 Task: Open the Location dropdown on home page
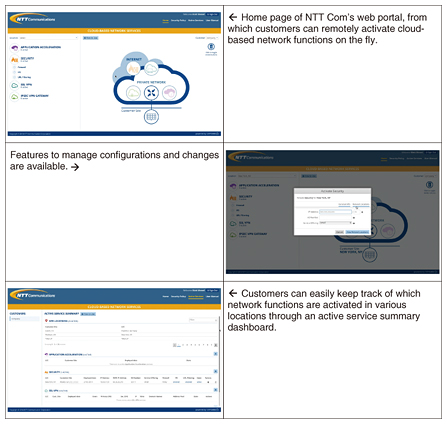coord(49,38)
